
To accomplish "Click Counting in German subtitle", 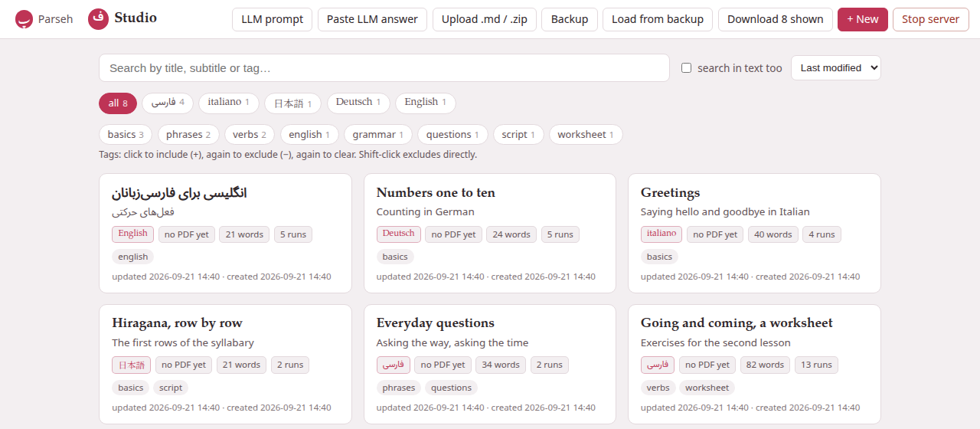I will click(x=426, y=212).
